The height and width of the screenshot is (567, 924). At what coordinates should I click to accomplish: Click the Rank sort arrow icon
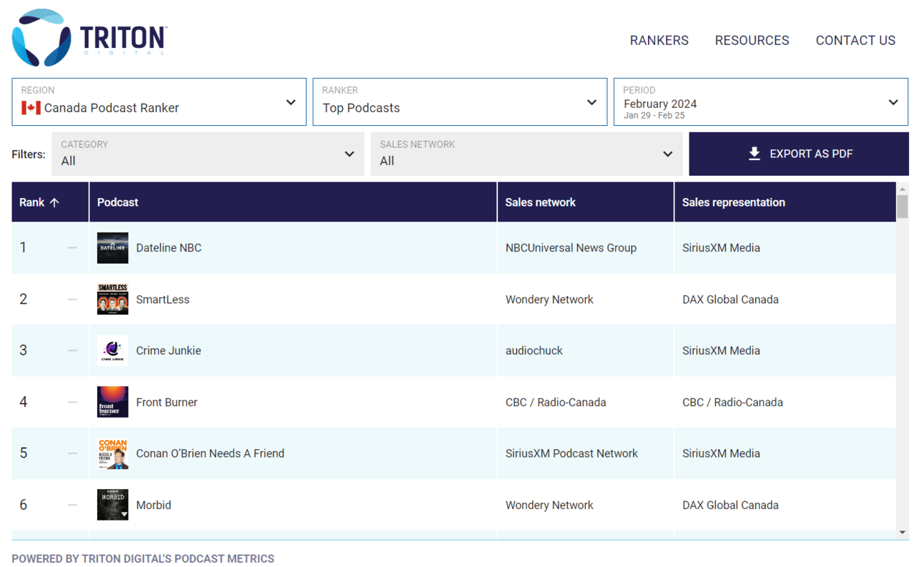coord(54,203)
